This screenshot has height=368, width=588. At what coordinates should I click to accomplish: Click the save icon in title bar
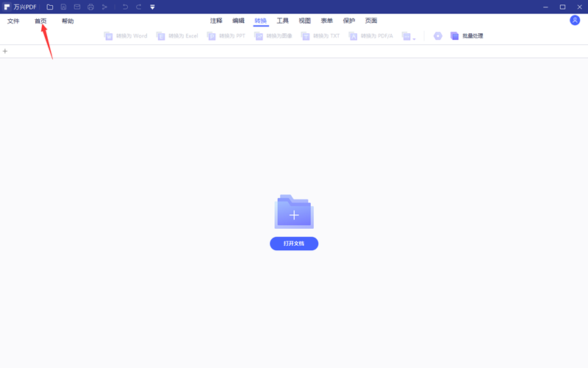(x=63, y=7)
